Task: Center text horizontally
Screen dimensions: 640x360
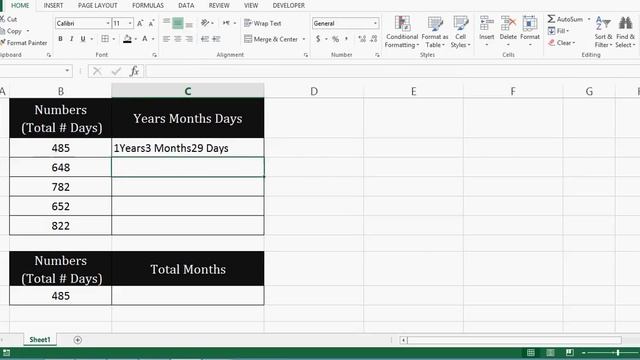Action: pyautogui.click(x=178, y=39)
